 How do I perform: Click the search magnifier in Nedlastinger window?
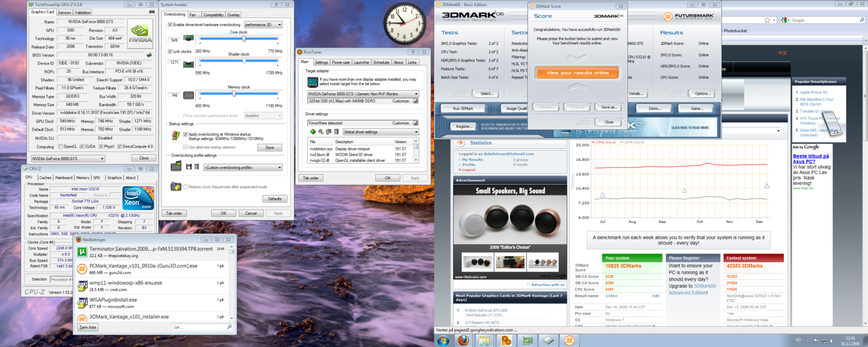pyautogui.click(x=229, y=327)
